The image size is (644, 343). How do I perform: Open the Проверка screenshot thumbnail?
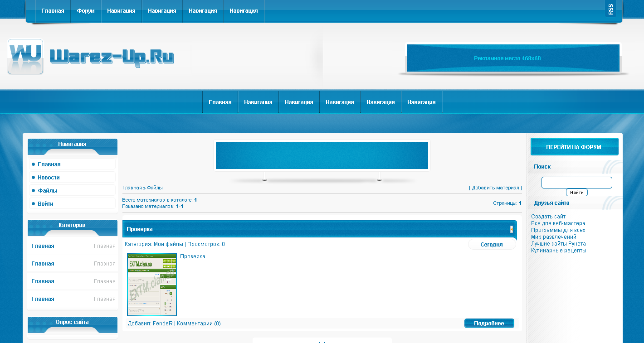152,284
